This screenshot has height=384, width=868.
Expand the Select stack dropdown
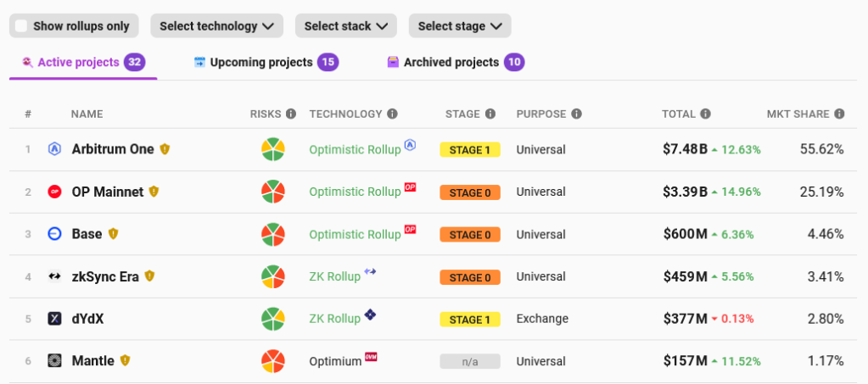346,26
